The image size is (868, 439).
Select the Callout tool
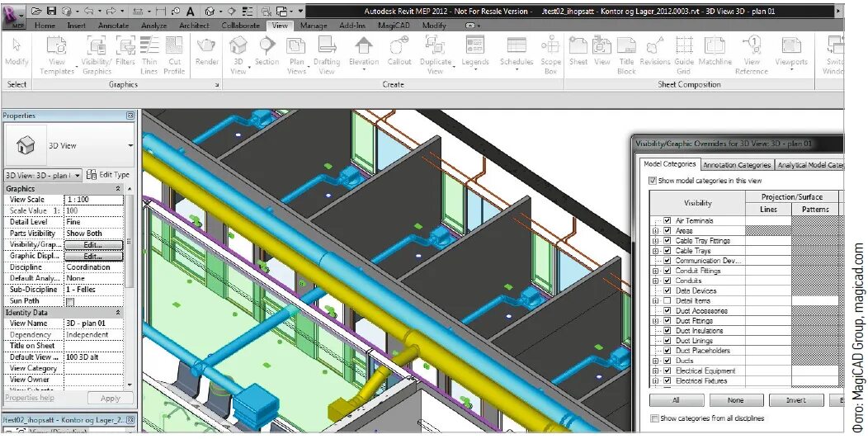point(399,51)
